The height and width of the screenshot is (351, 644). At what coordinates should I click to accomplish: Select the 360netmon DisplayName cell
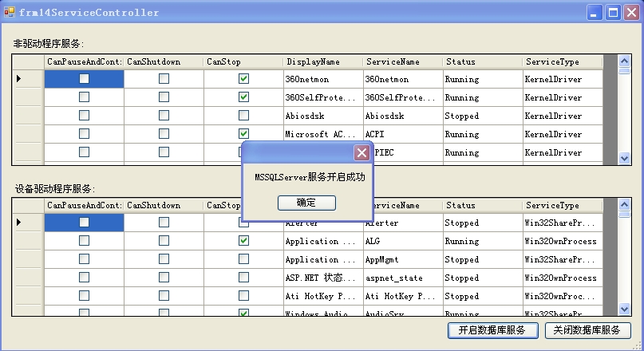tap(323, 79)
